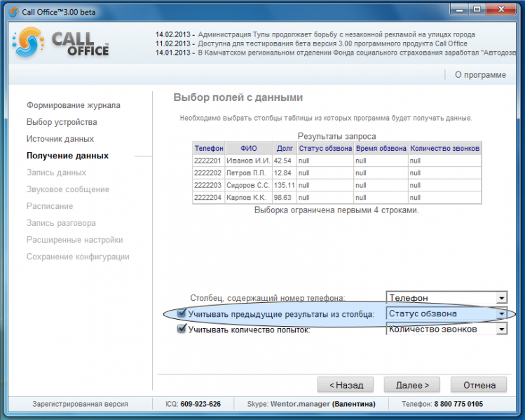
Task: Click debt cell '98.63'
Action: point(285,197)
